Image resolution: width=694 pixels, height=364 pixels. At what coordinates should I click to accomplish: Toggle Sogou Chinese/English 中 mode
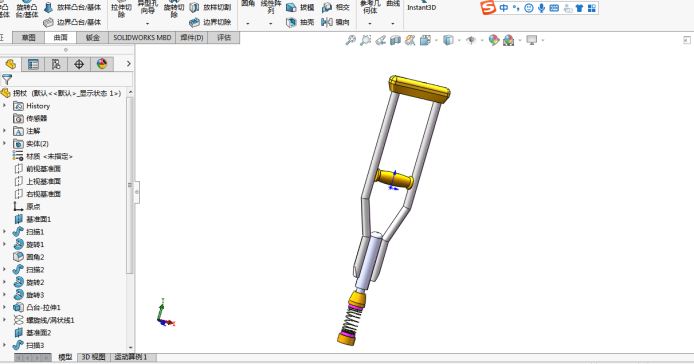[504, 8]
